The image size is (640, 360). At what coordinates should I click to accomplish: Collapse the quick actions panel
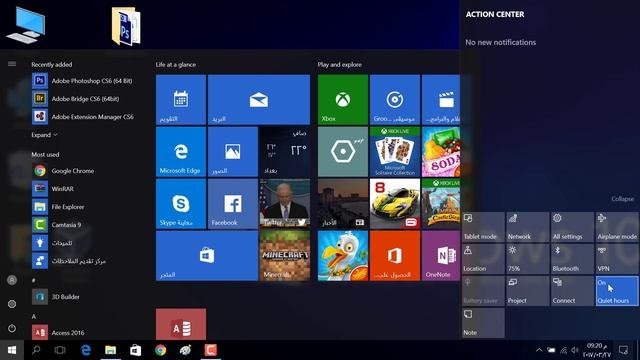(x=622, y=199)
